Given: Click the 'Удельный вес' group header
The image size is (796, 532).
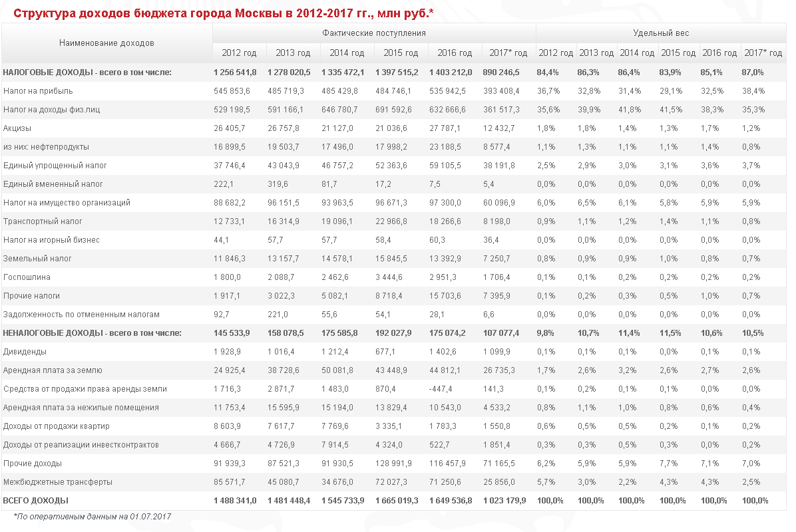Looking at the screenshot, I should tap(661, 33).
